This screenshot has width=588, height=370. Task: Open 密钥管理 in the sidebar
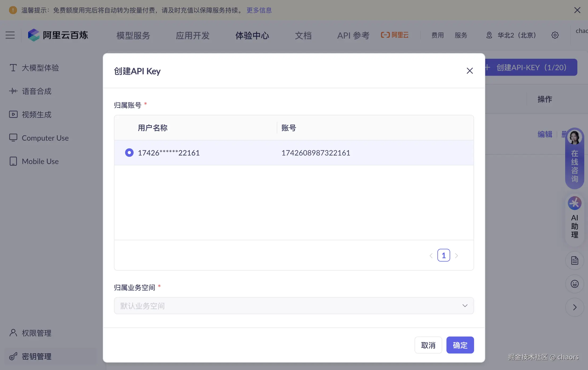36,356
